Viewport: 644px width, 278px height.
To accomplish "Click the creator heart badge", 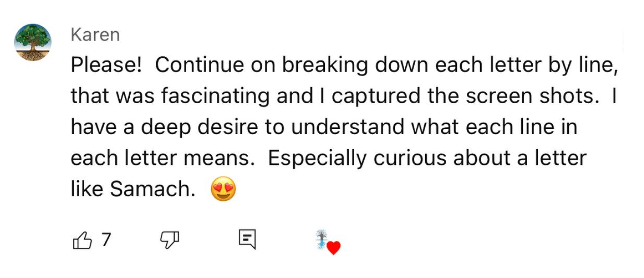I will click(328, 242).
